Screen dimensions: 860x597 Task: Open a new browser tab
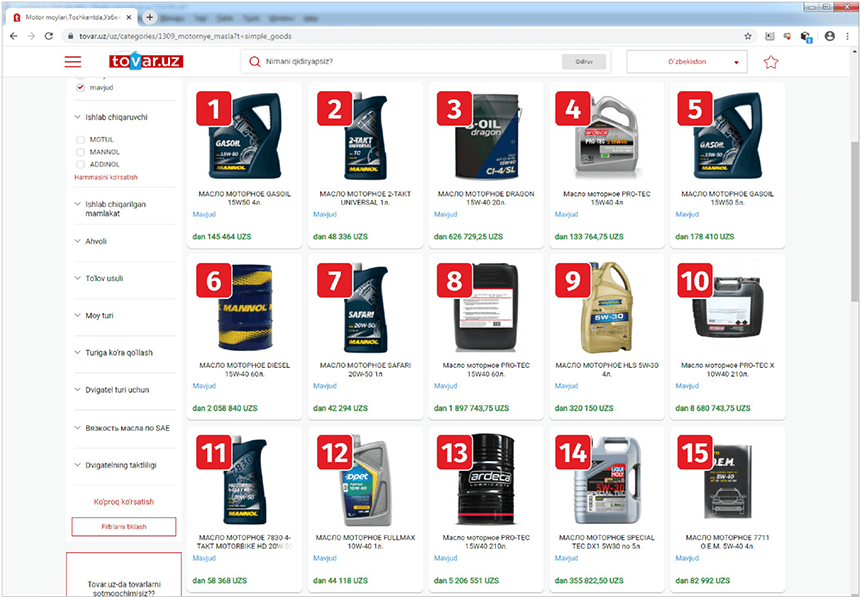point(149,17)
